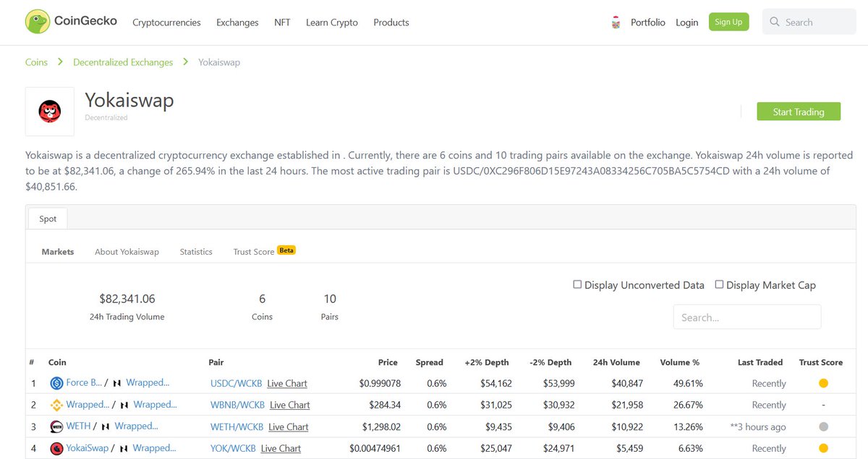Click the Start Trading button

(x=799, y=111)
